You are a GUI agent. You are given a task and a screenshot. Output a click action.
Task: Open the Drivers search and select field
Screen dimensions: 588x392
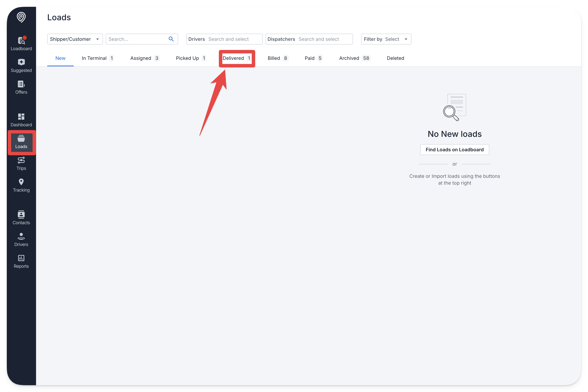point(224,39)
